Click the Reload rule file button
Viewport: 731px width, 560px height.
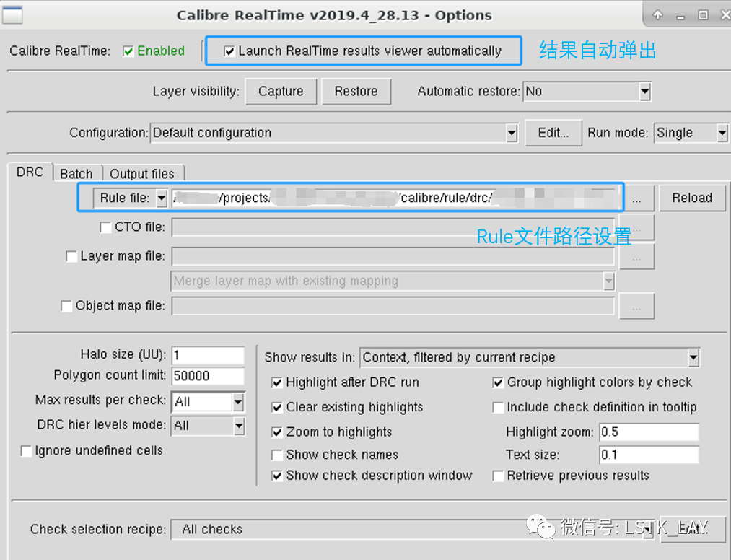(x=692, y=198)
